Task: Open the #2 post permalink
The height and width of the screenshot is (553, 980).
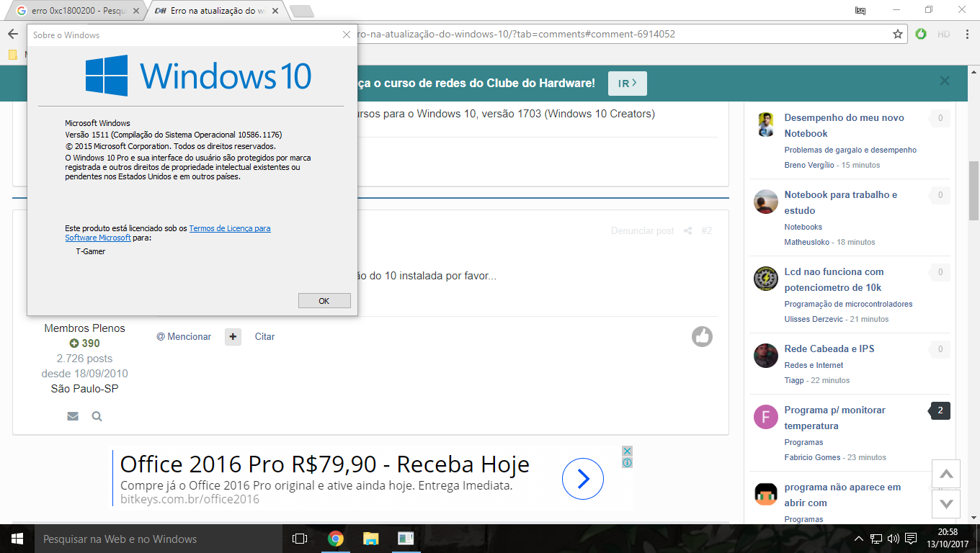Action: (x=706, y=231)
